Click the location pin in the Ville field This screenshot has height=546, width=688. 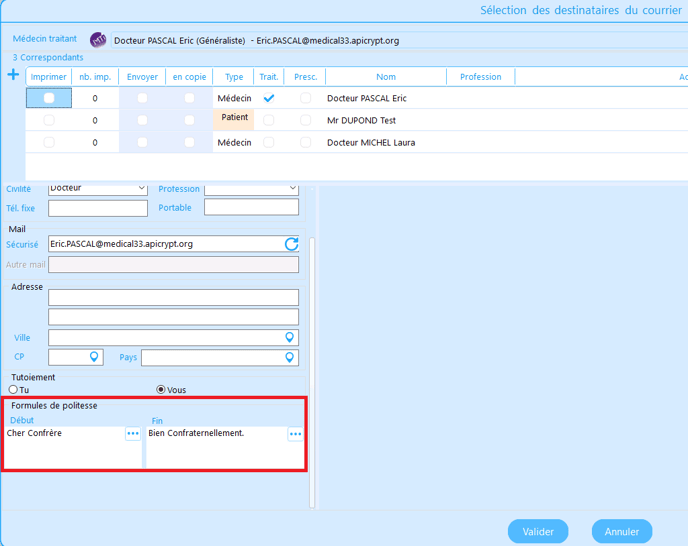(290, 337)
